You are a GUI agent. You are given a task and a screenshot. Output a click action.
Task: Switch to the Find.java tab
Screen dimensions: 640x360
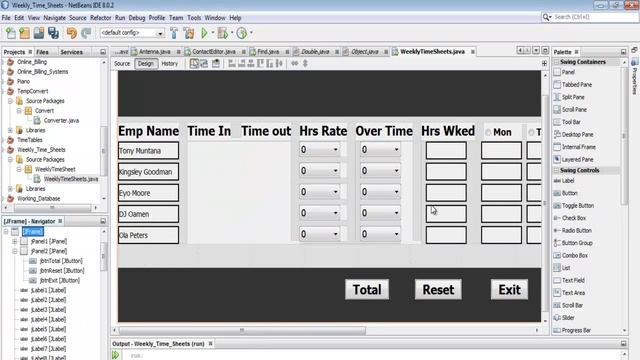[268, 52]
